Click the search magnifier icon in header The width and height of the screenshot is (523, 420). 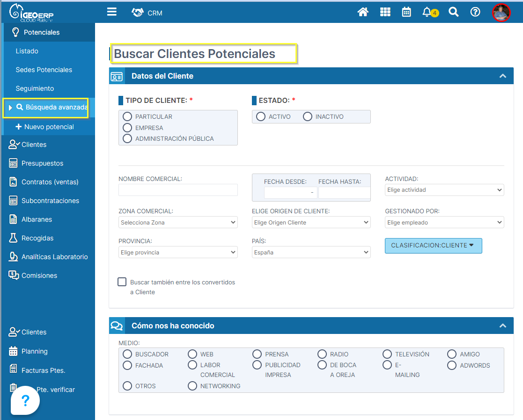(453, 12)
